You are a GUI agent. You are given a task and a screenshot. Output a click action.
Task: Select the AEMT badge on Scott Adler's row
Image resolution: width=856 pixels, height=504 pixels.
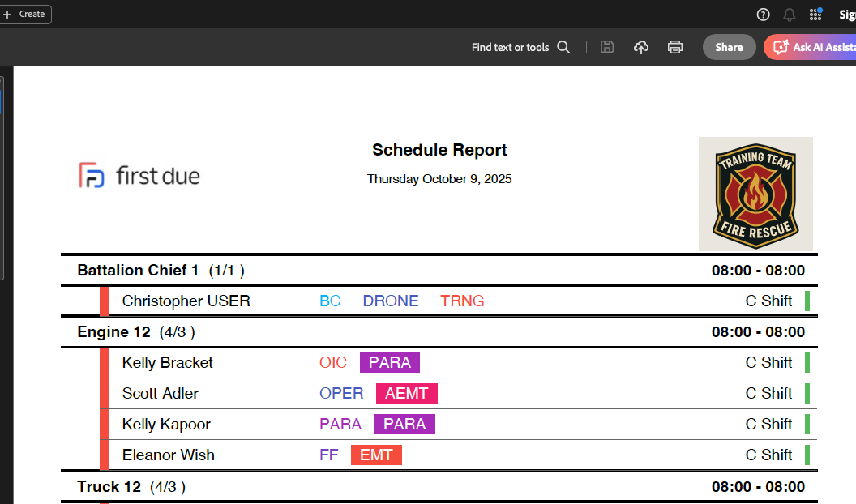coord(406,393)
